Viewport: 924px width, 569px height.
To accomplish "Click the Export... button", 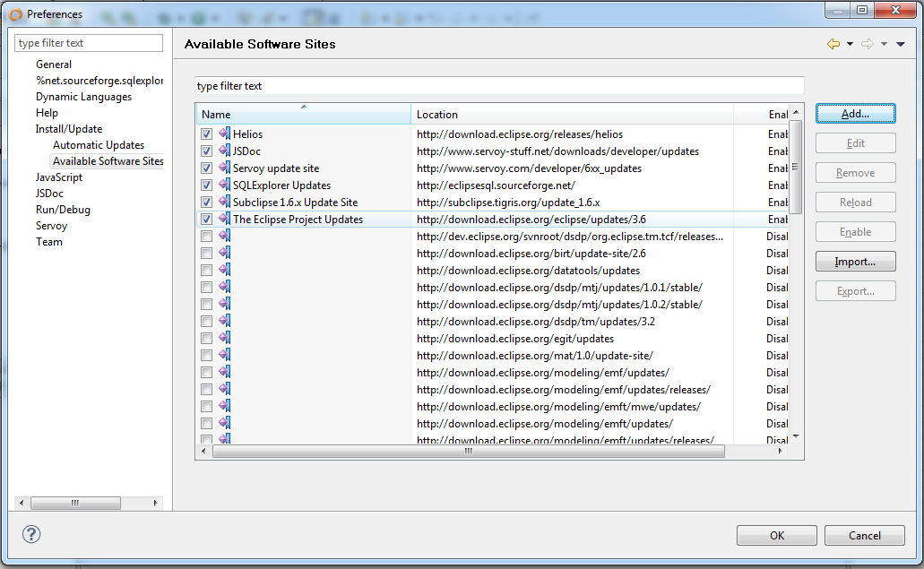I will (856, 291).
